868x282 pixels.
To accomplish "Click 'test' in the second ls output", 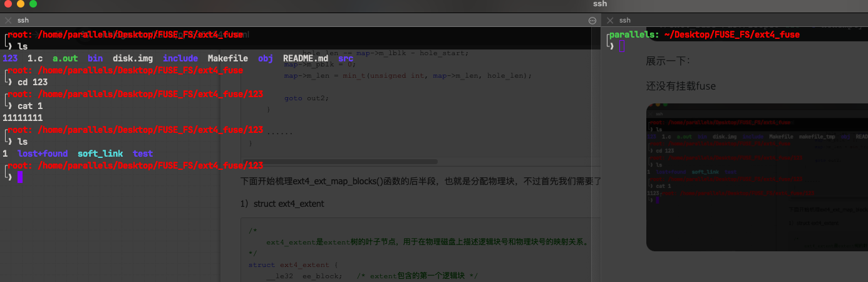I will click(x=143, y=154).
